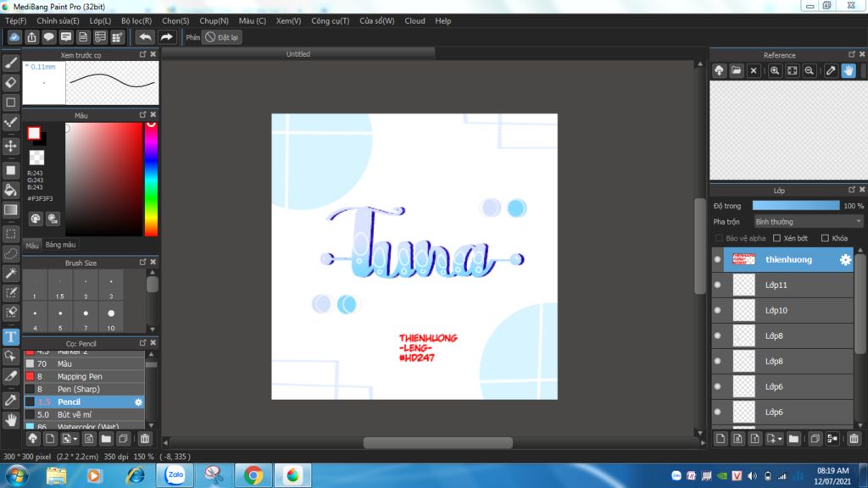Select the Lasso tool
Screen dimensions: 868x488
(x=10, y=253)
